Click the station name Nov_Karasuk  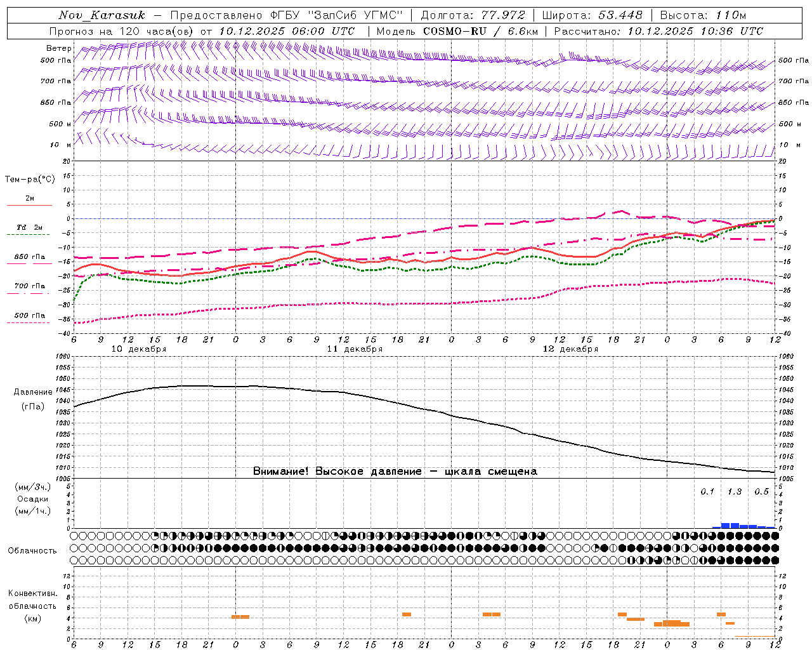pos(102,15)
